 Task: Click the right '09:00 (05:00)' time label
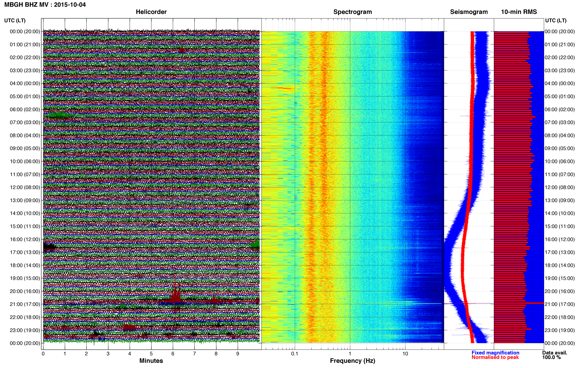tap(560, 148)
